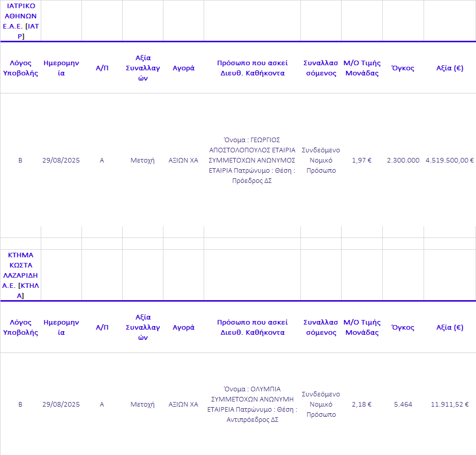Click value cell 11.911,52 €
This screenshot has width=476, height=455.
click(450, 405)
